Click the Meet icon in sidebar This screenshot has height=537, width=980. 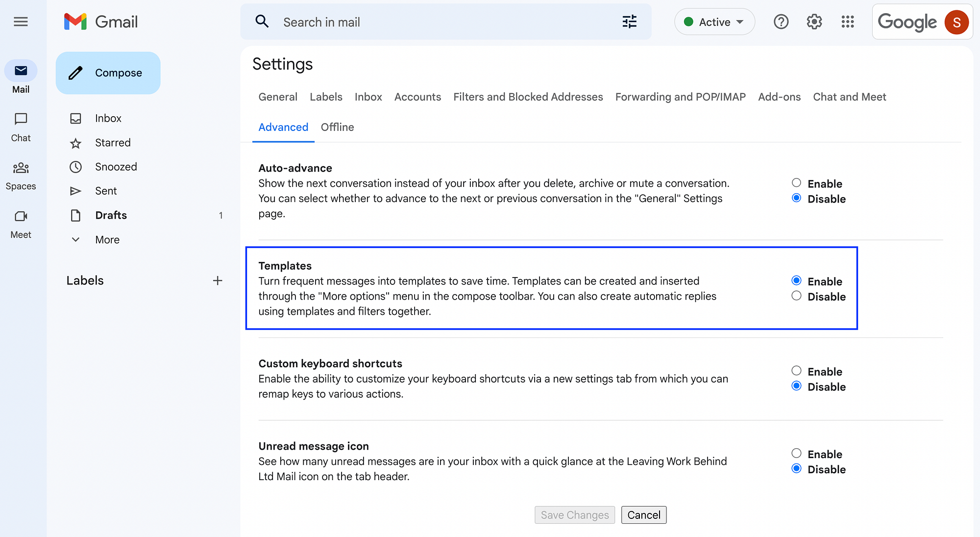(21, 216)
